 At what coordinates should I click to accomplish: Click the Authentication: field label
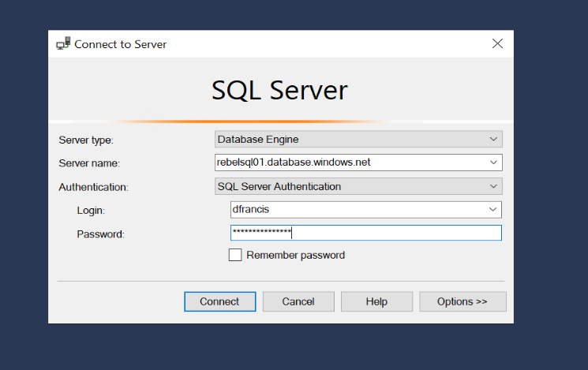point(93,187)
